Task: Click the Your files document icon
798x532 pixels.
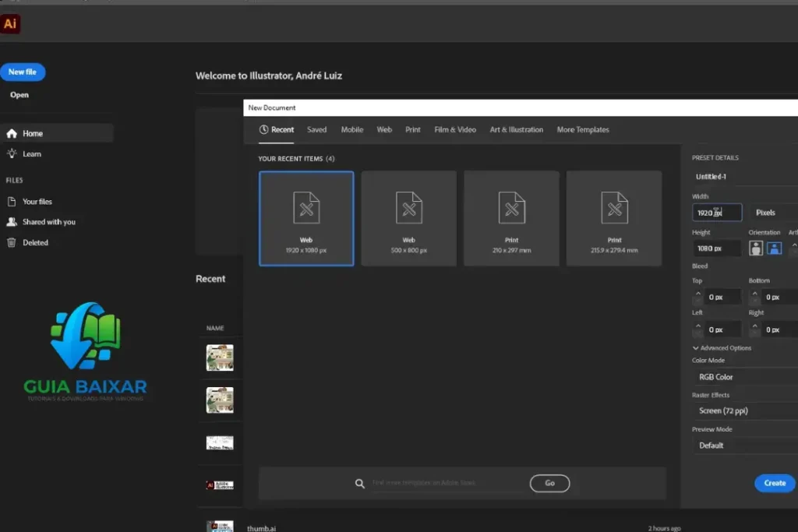Action: [11, 202]
